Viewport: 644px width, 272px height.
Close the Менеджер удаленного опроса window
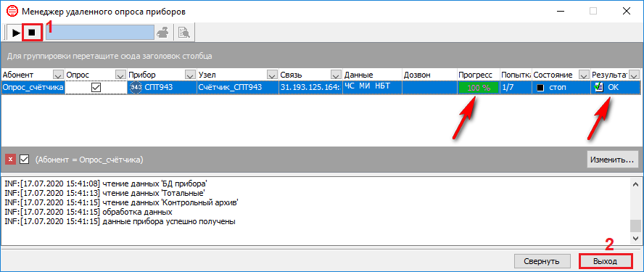626,11
